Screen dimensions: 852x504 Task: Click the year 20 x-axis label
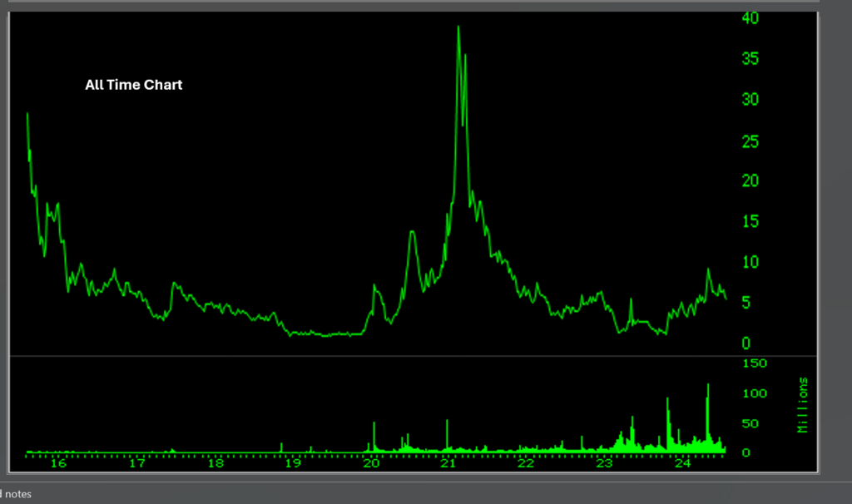tap(371, 464)
